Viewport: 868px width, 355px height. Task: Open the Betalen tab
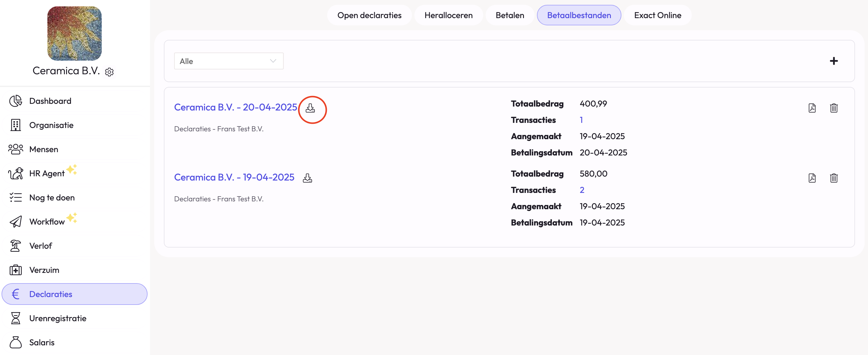tap(509, 15)
